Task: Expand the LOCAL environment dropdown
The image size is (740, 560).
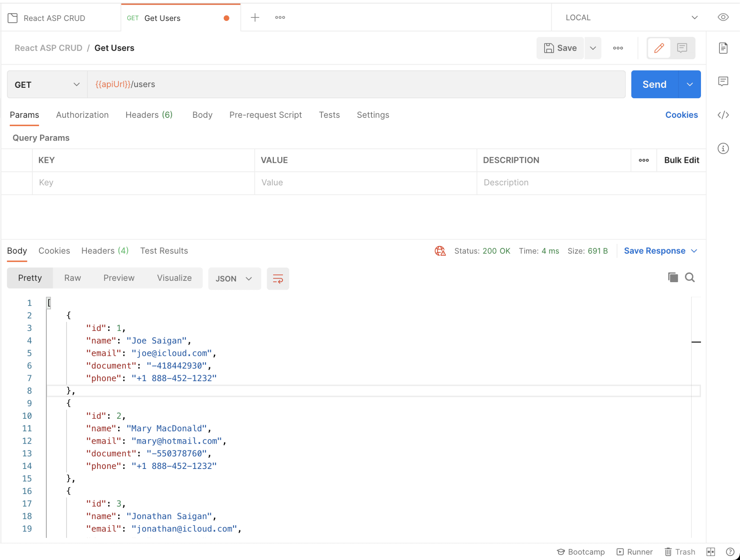Action: 631,17
